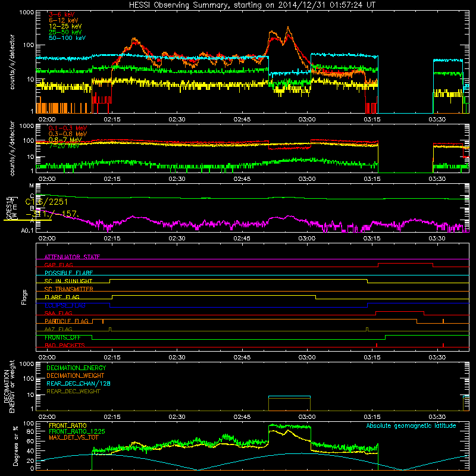This screenshot has width=476, height=476.
Task: Select the cyan 50-100 keV legend label
Action: 67,37
